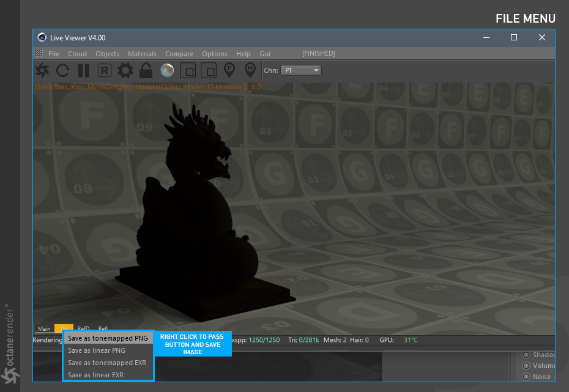The image size is (569, 392).
Task: Click the [FINISHED] render status text
Action: coord(319,53)
